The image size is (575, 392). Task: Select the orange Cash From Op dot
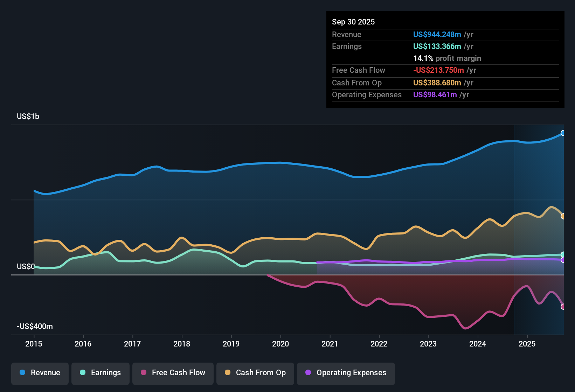[x=227, y=373]
